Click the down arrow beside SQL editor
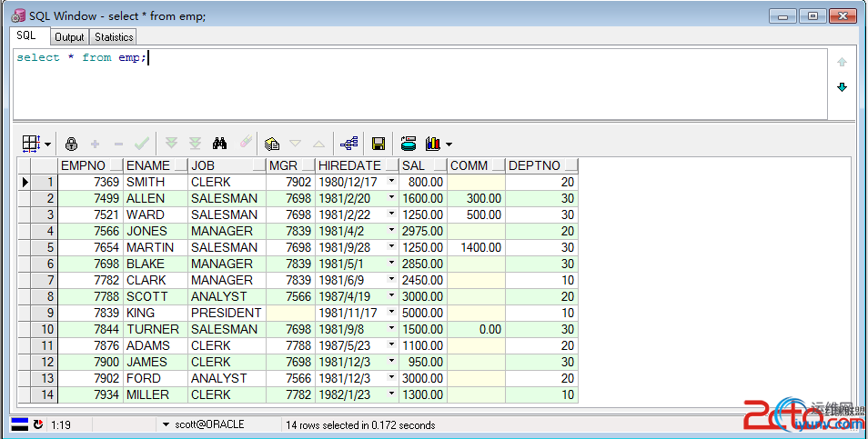Viewport: 868px width, 439px height. 842,87
